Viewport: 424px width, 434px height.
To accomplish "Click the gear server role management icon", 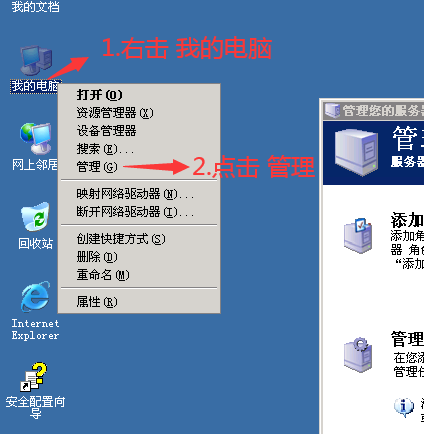I will [x=358, y=355].
